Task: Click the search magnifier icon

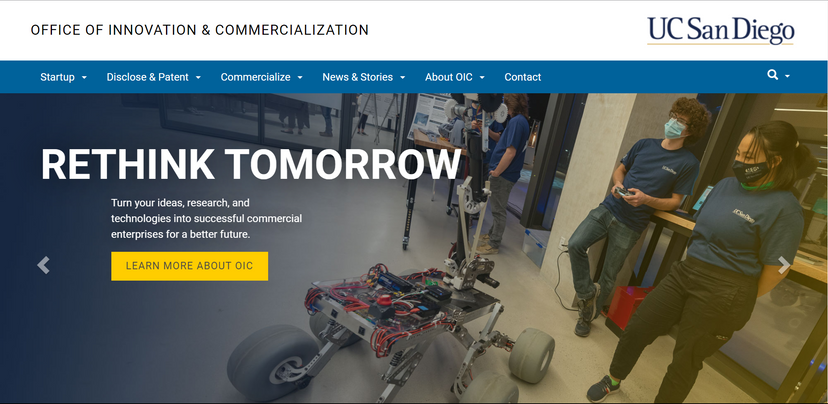Action: pyautogui.click(x=773, y=75)
